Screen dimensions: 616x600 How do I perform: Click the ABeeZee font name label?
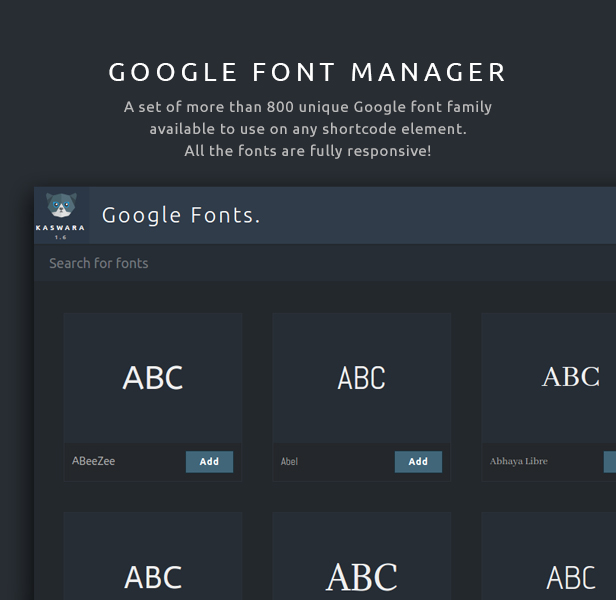pos(94,461)
